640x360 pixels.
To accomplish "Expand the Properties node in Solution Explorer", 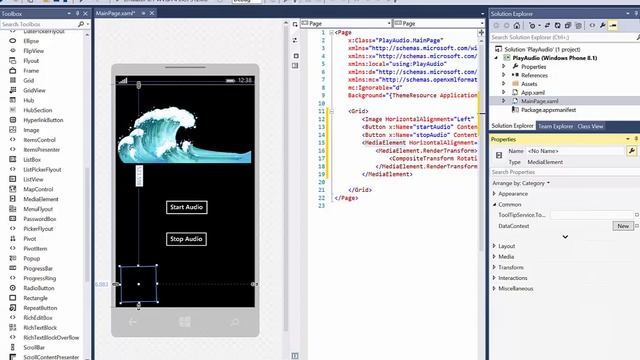I will pos(504,67).
